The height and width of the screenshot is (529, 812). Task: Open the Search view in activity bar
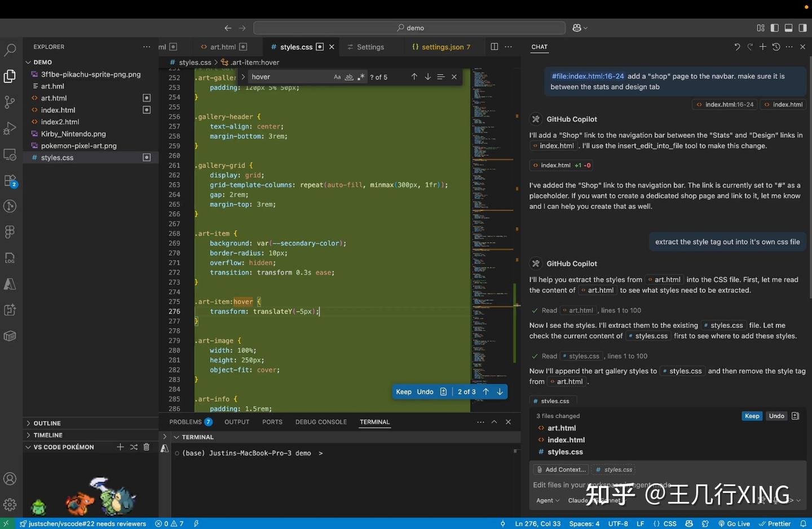10,50
